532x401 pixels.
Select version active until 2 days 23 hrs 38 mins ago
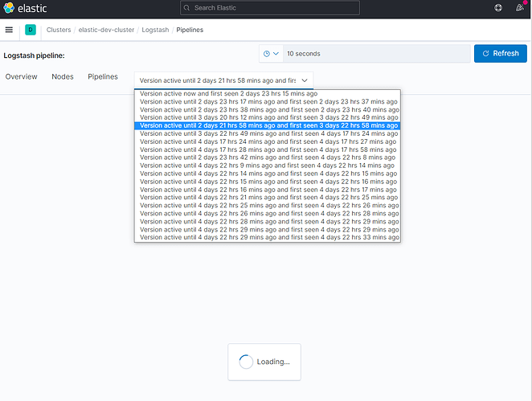click(268, 109)
